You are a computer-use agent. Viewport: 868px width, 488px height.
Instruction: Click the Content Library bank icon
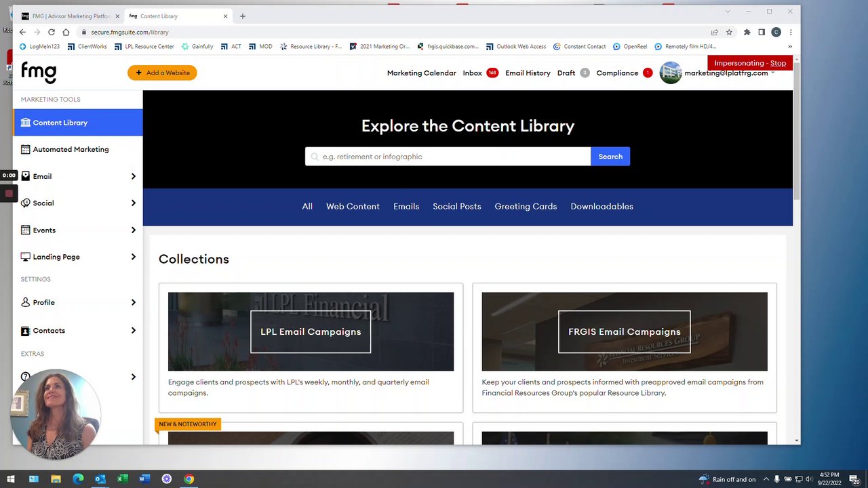point(26,123)
